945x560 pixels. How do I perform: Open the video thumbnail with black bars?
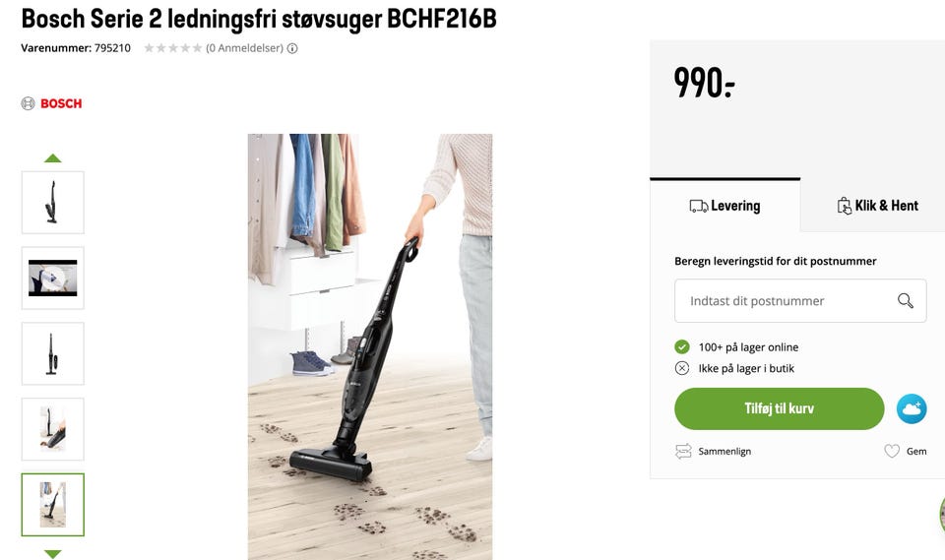pos(53,278)
